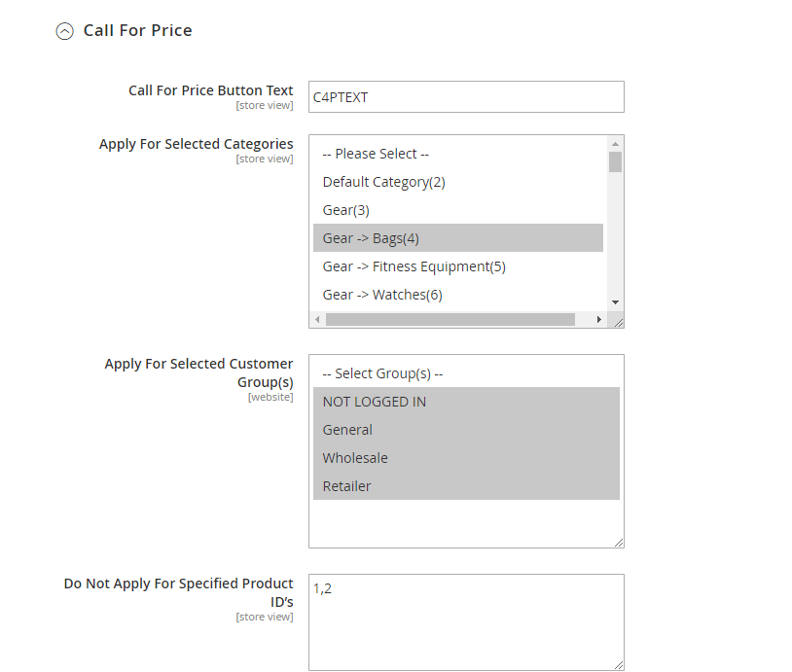Click the categories list resize handle
Image resolution: width=792 pixels, height=672 pixels.
click(x=618, y=322)
